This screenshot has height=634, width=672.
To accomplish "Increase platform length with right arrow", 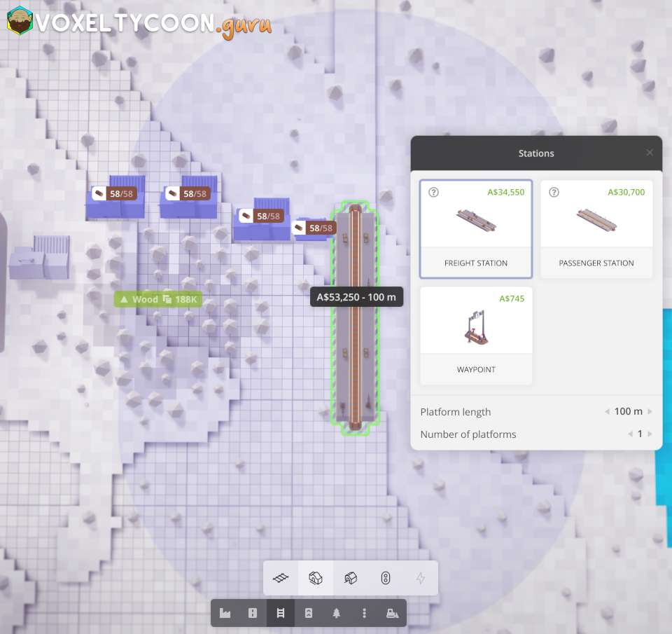I will click(x=650, y=412).
